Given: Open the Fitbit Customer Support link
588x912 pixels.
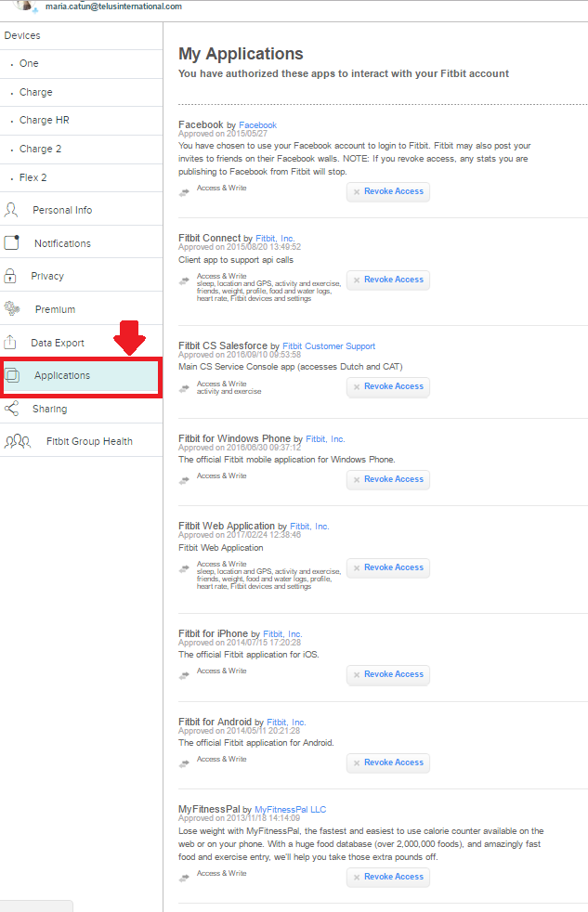Looking at the screenshot, I should [x=329, y=346].
